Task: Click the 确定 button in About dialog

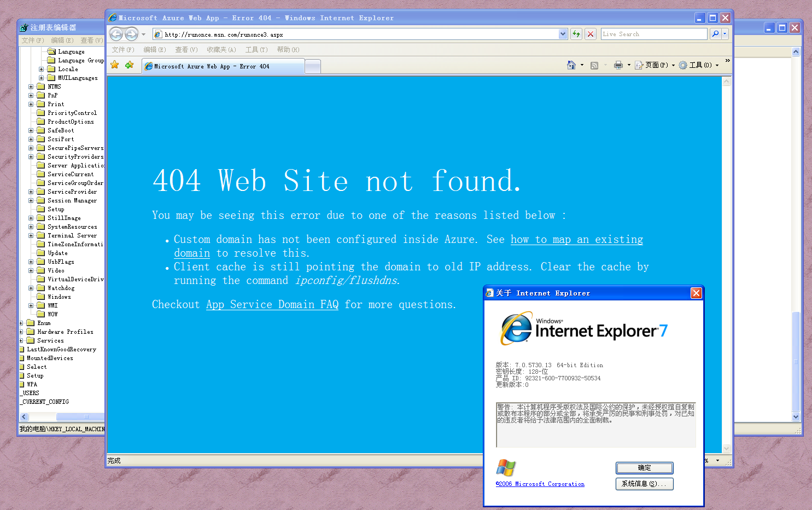Action: [x=644, y=468]
